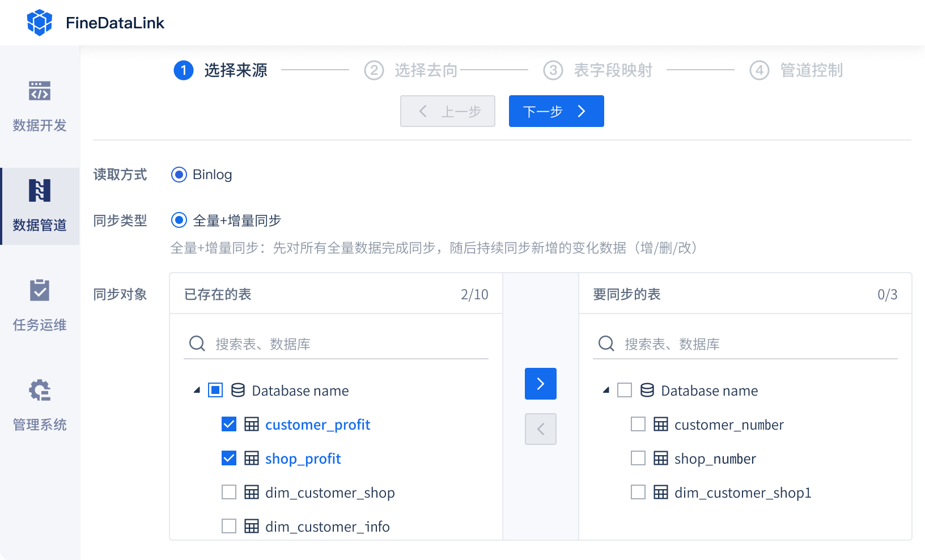Select shop_profit table name
The height and width of the screenshot is (560, 925).
point(303,459)
